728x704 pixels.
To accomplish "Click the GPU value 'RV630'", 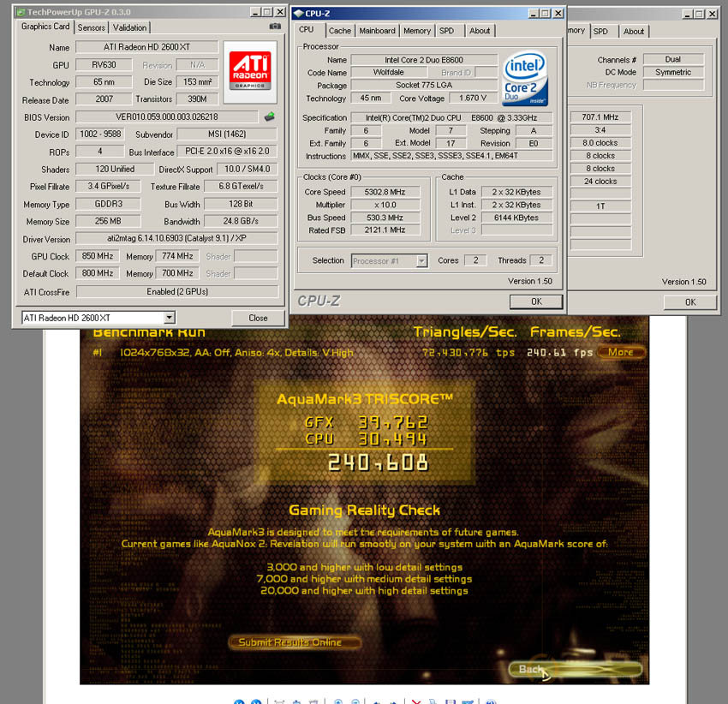I will 104,65.
